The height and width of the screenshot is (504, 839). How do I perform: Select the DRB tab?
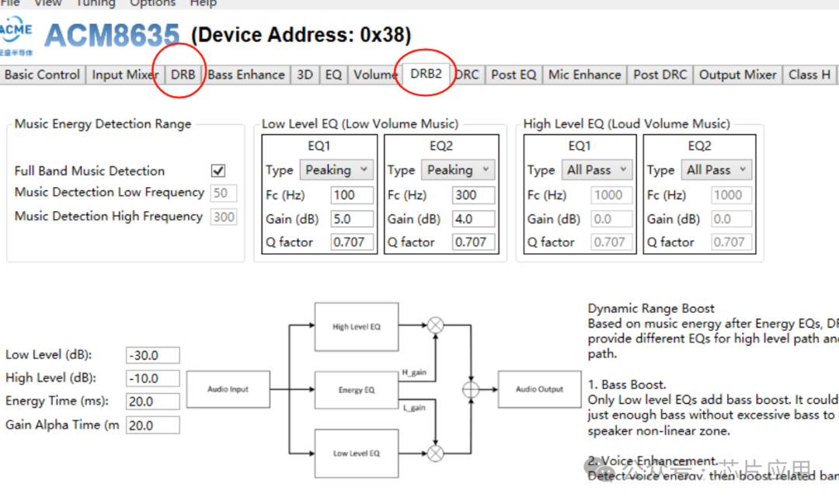(x=183, y=75)
